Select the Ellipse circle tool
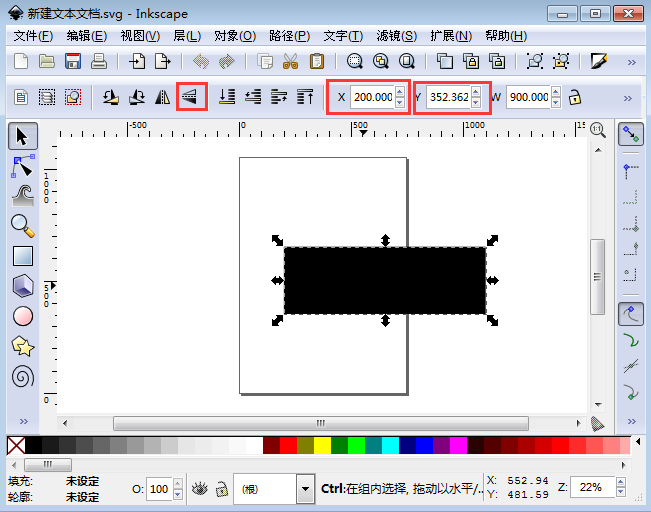 (x=23, y=316)
